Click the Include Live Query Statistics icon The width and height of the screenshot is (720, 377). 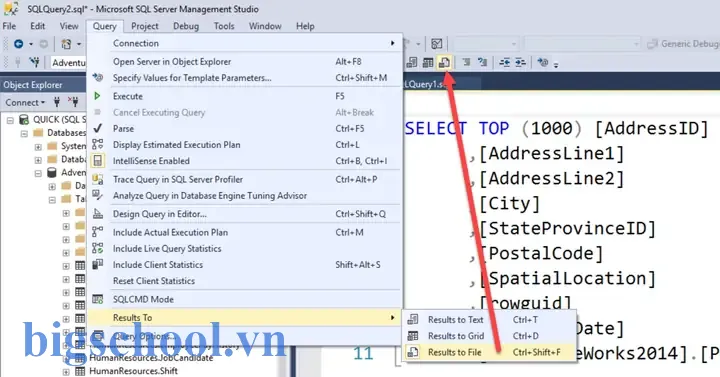tap(97, 248)
